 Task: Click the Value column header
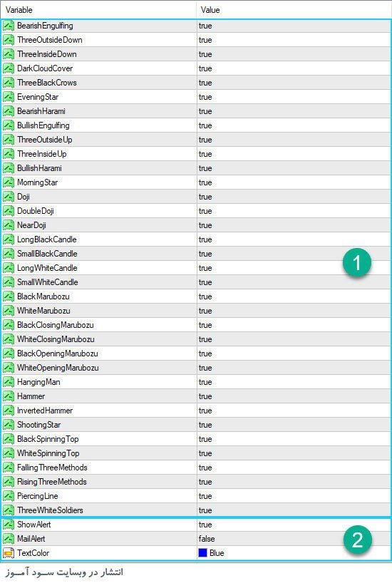pyautogui.click(x=294, y=10)
